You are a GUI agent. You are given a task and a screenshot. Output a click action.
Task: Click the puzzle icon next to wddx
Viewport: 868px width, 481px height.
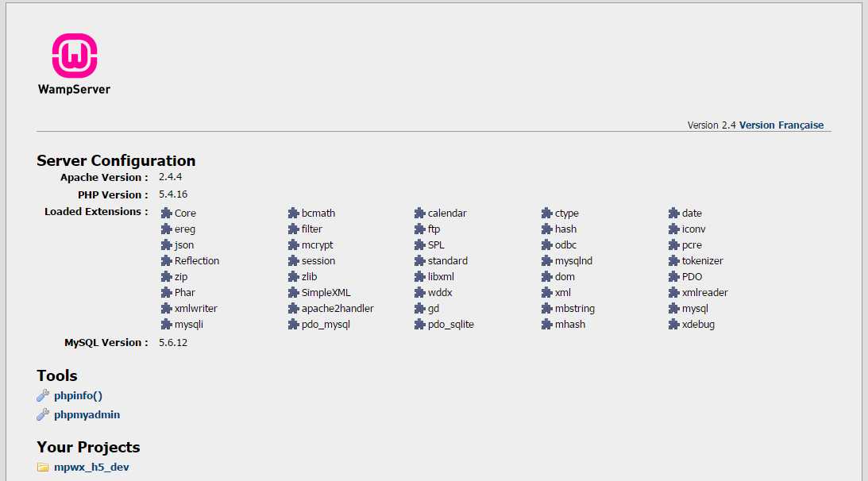419,293
